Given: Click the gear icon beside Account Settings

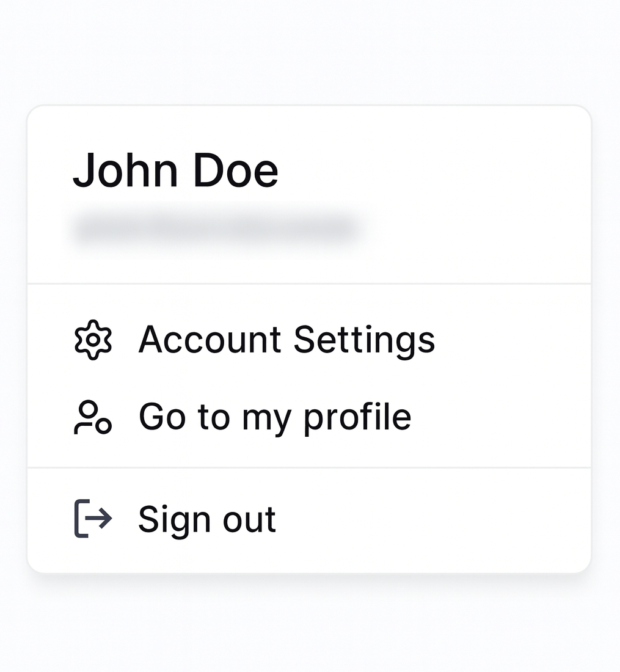Looking at the screenshot, I should point(93,340).
